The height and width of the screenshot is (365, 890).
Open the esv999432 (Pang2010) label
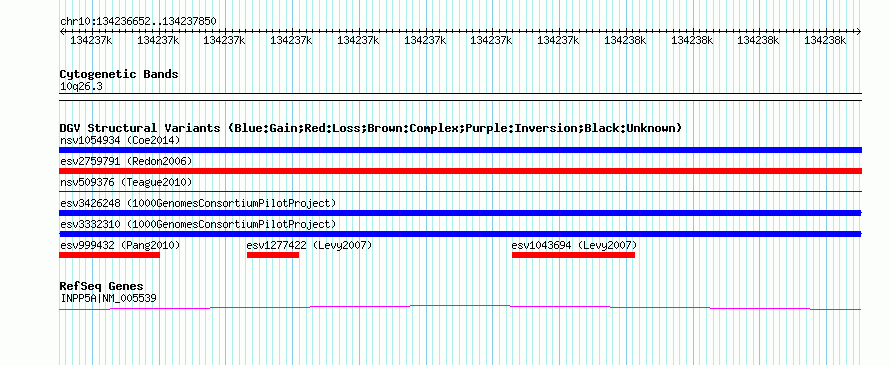pos(120,245)
